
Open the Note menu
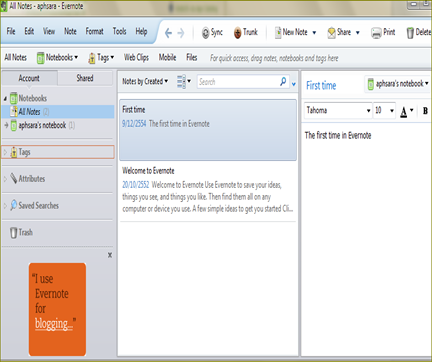(x=70, y=31)
